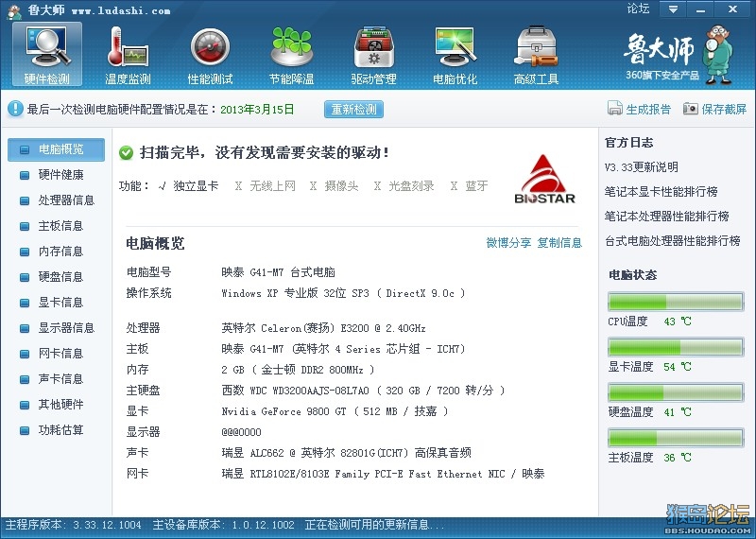The width and height of the screenshot is (756, 539).
Task: Click the 无线上网 feature indicator
Action: click(266, 186)
